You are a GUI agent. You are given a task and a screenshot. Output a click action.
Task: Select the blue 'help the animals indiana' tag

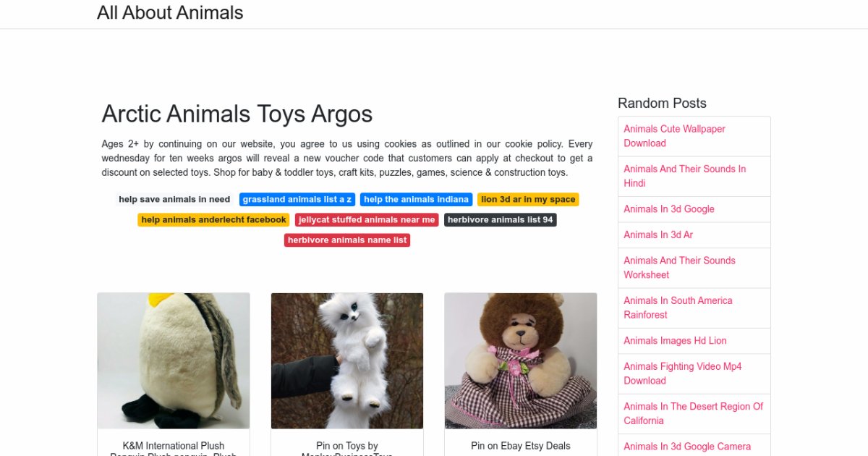(x=416, y=200)
